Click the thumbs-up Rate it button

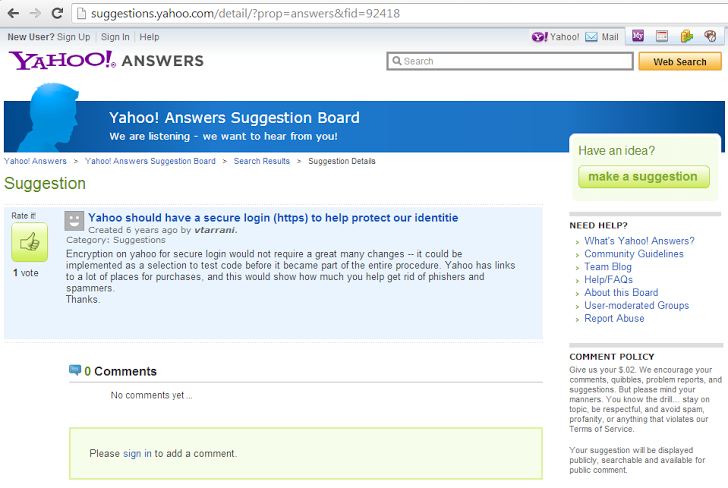coord(29,242)
